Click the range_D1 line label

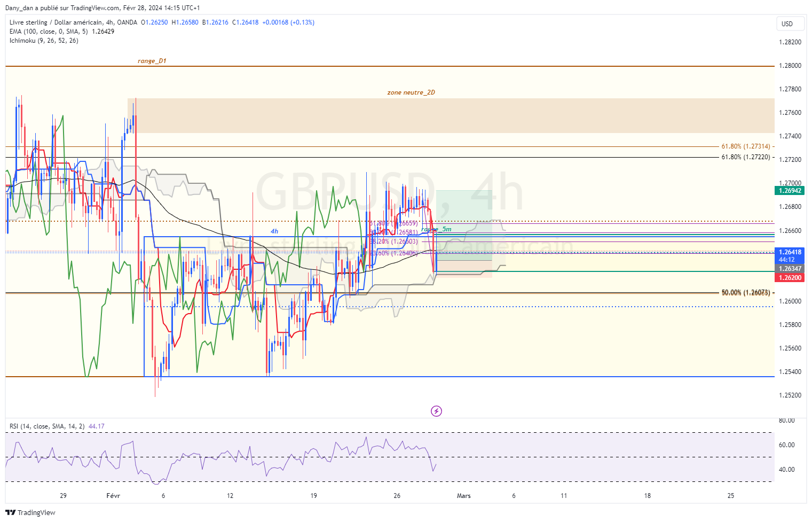pyautogui.click(x=152, y=61)
